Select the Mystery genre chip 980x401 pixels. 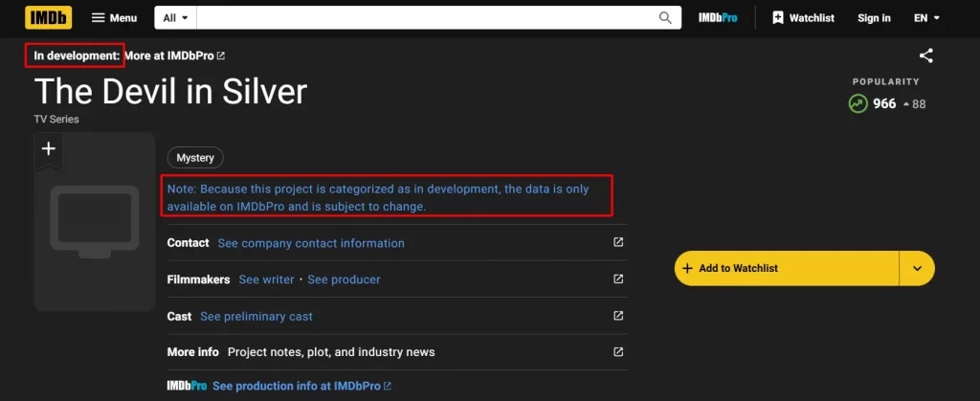click(x=195, y=158)
